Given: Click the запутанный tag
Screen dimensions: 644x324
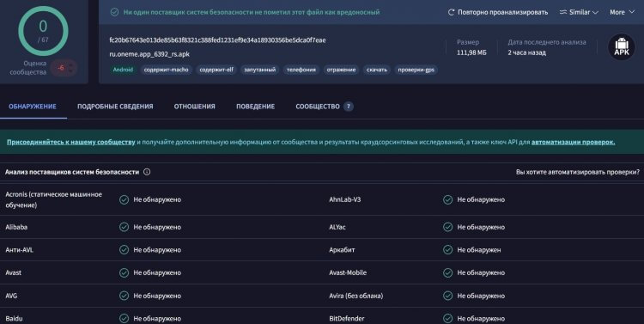Looking at the screenshot, I should [260, 70].
